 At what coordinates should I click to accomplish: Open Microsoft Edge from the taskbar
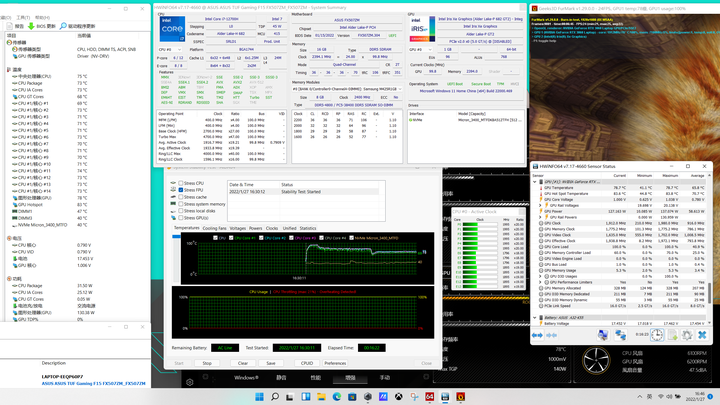click(x=337, y=396)
